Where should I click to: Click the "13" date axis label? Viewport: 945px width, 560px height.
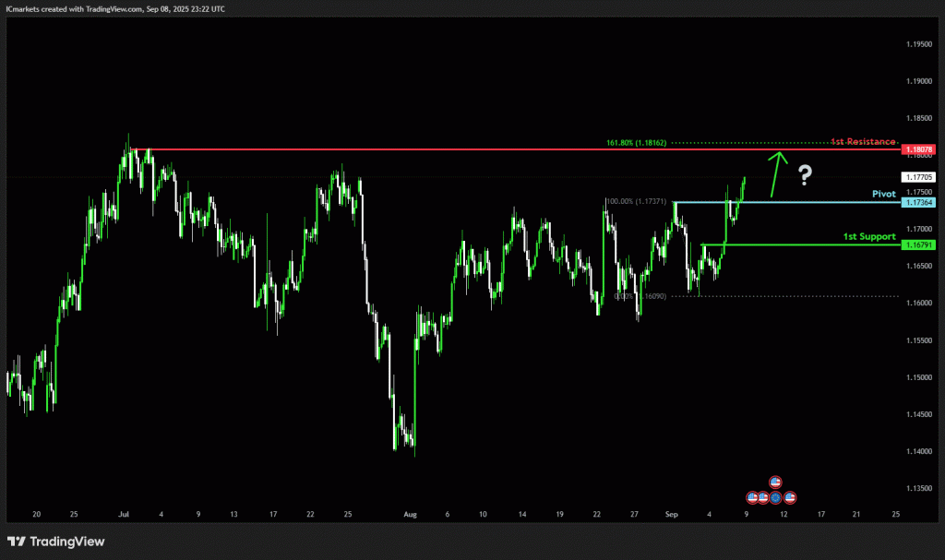tap(233, 514)
